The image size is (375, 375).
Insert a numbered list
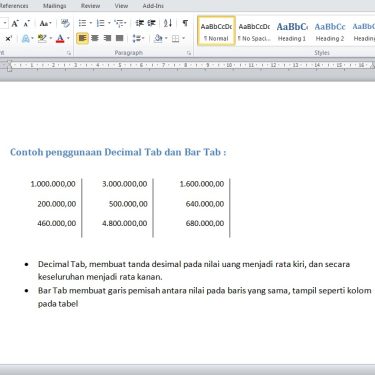point(100,23)
